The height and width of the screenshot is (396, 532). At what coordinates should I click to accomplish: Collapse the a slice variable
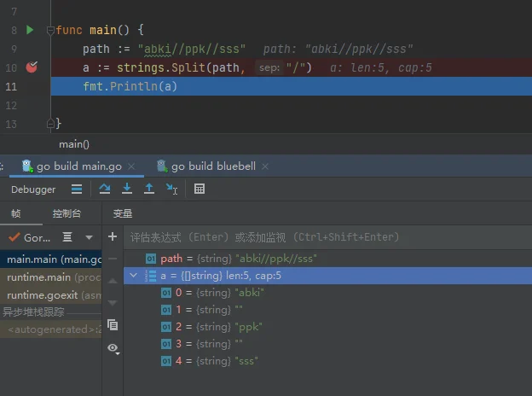(133, 276)
